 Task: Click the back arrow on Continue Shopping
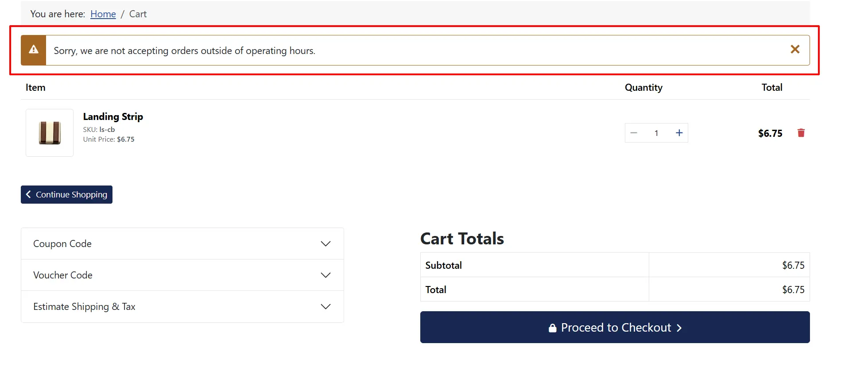coord(28,194)
